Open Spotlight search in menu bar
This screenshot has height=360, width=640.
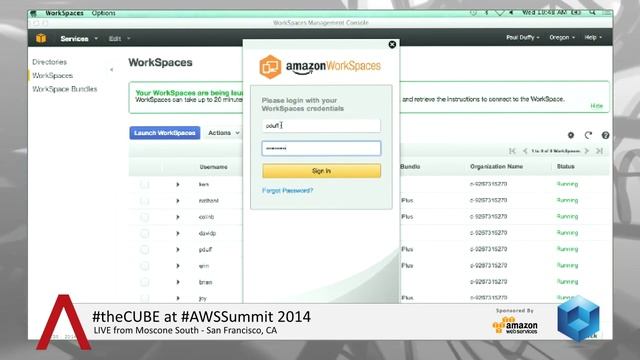(x=593, y=13)
